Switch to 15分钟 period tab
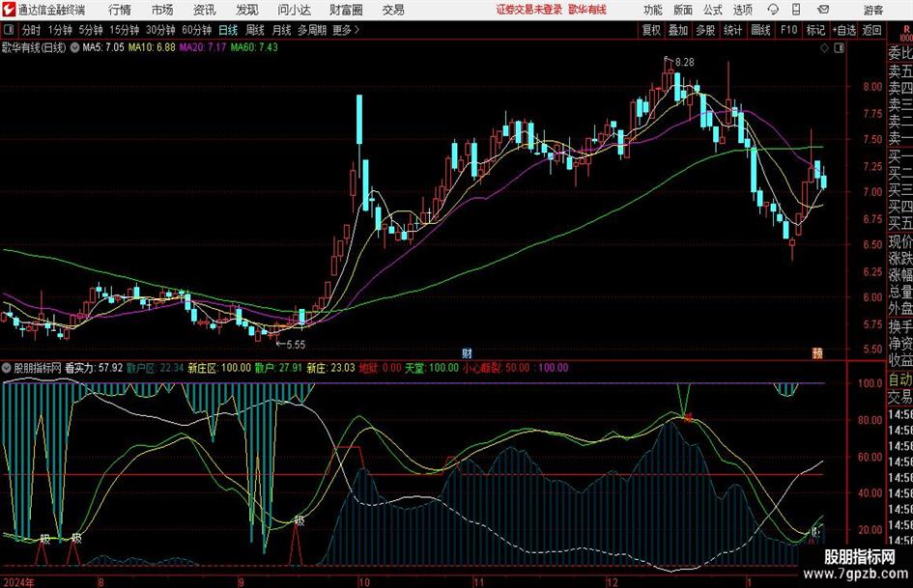This screenshot has width=913, height=588. coord(124,30)
